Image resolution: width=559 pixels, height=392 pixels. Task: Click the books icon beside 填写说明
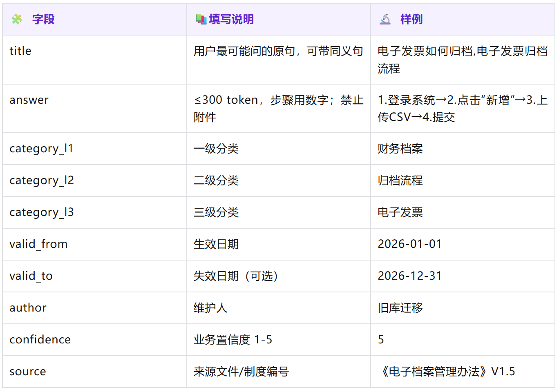[201, 19]
